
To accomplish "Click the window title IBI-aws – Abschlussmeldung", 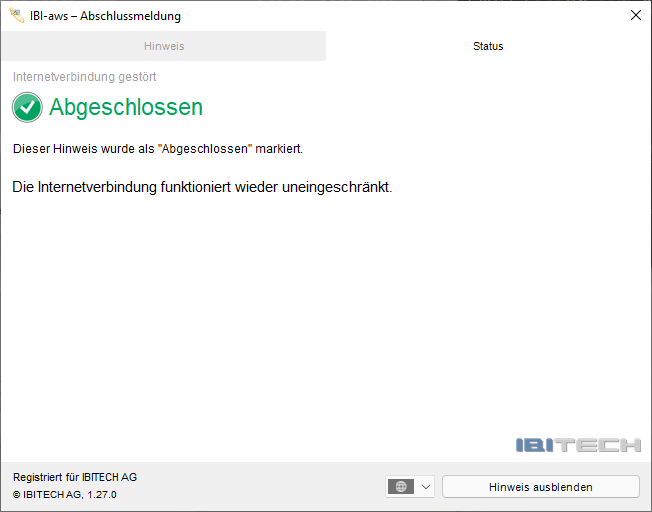I will (x=106, y=16).
